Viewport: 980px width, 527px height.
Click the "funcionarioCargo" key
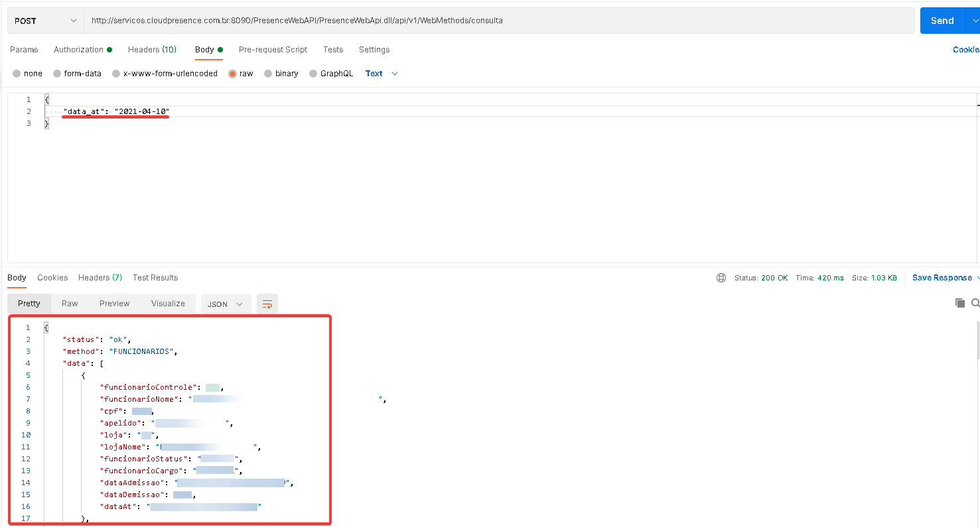click(x=140, y=471)
